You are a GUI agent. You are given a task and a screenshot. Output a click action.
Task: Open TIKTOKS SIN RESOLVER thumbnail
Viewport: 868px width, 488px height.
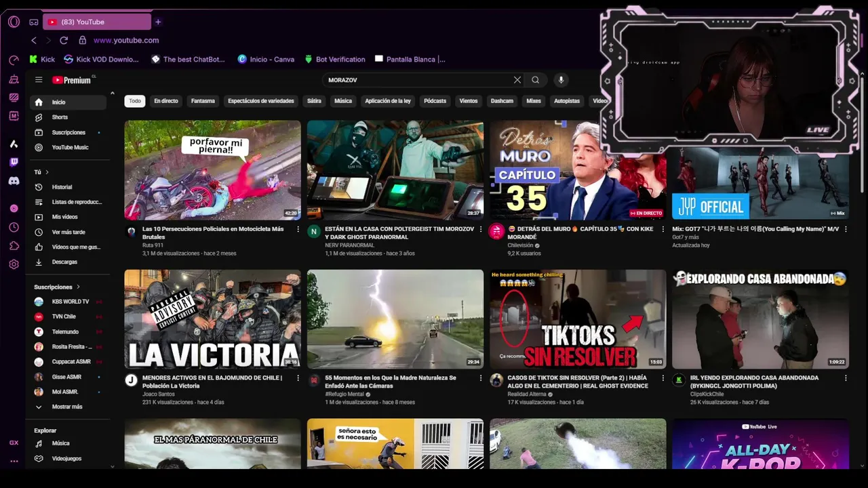click(578, 319)
